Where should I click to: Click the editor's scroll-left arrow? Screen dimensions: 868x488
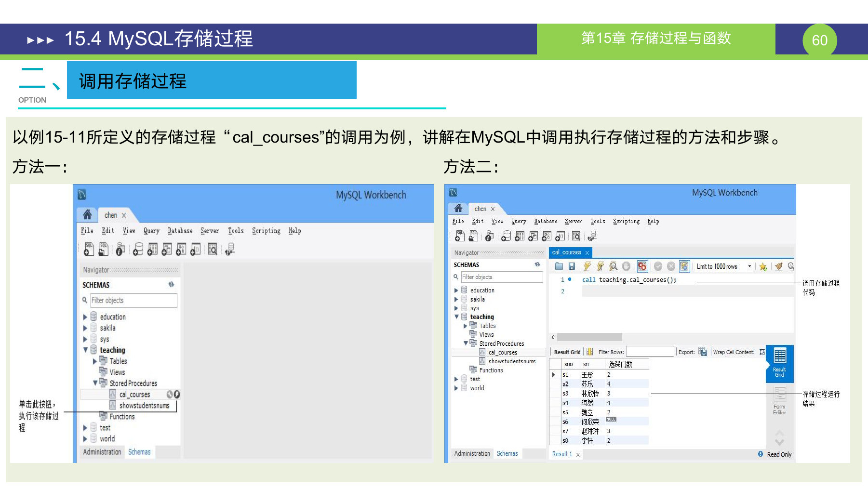click(x=553, y=337)
